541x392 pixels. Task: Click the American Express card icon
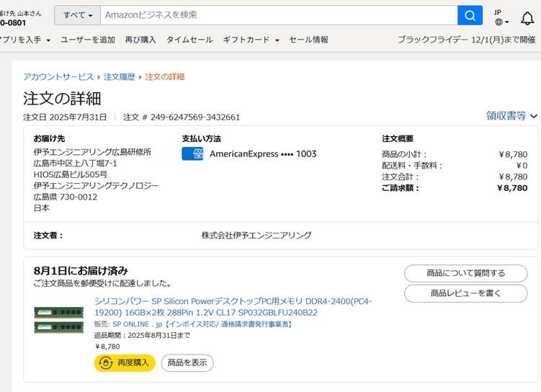tap(192, 153)
